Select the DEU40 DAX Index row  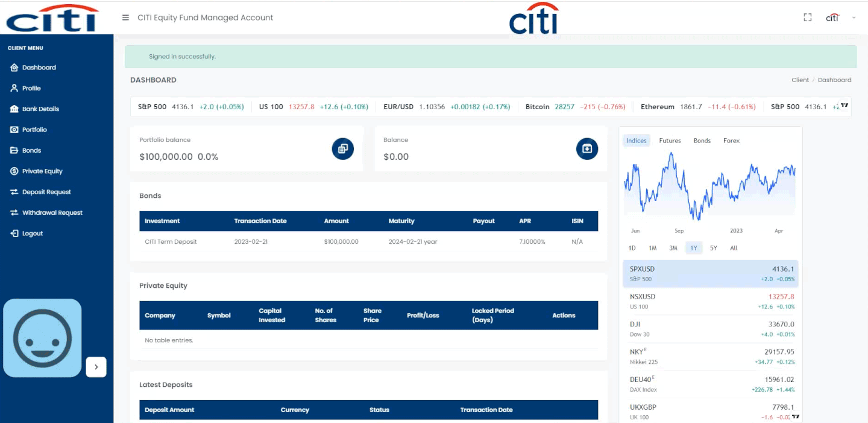point(711,384)
